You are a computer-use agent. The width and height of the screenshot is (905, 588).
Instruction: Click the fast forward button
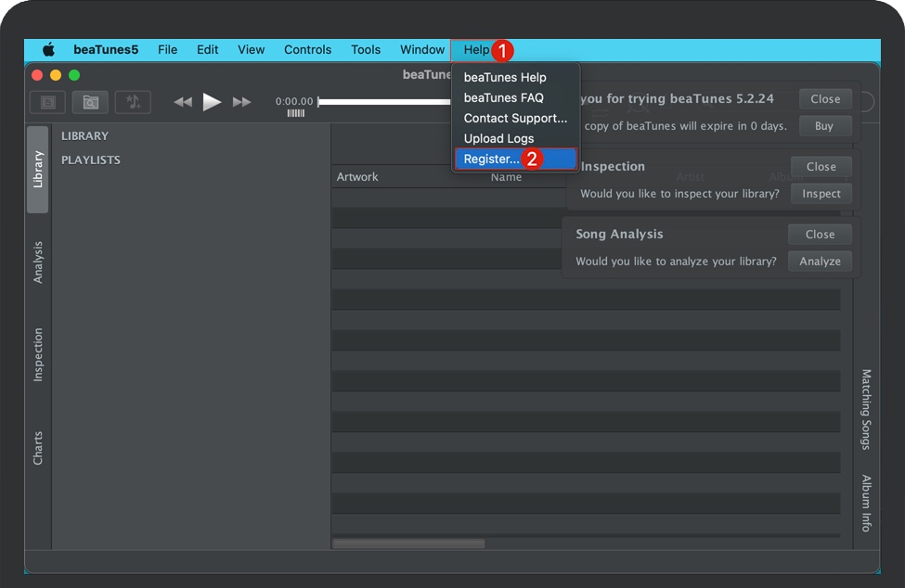point(242,102)
